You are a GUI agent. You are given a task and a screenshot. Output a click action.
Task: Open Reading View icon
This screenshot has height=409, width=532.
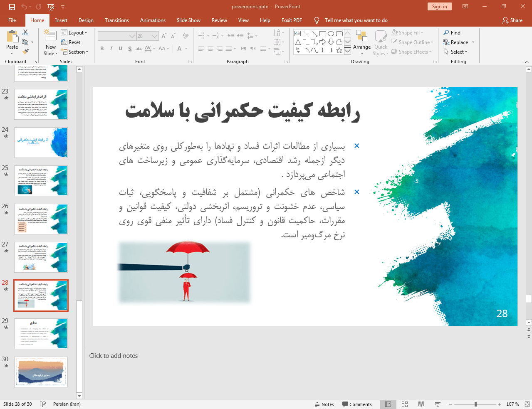coord(421,404)
